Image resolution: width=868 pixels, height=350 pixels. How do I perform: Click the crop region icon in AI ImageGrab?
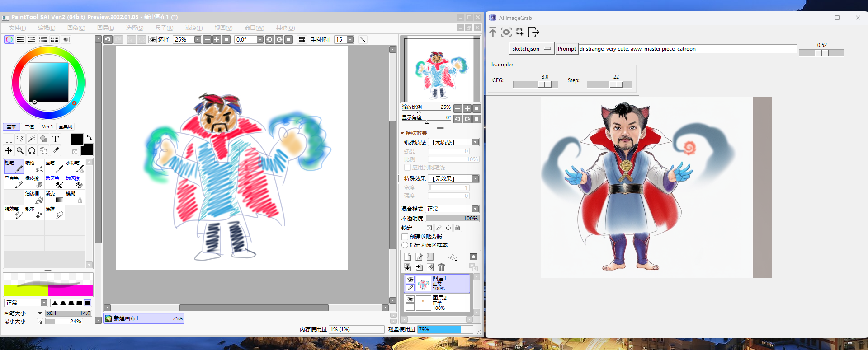[x=520, y=32]
